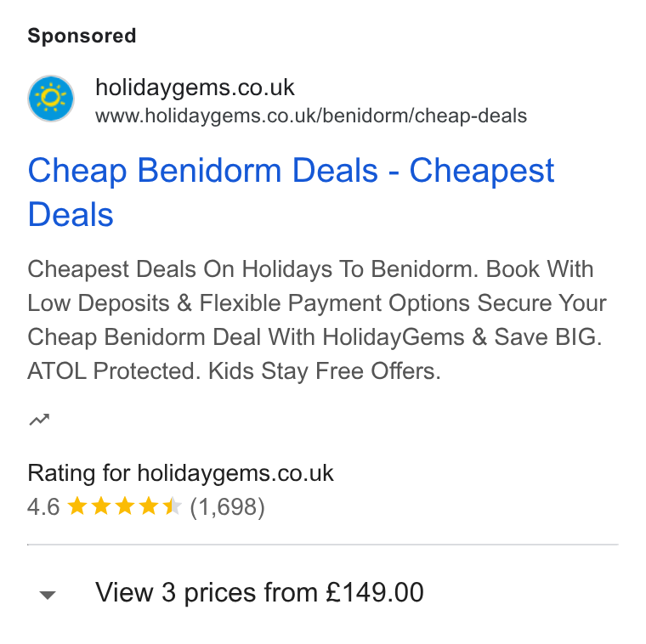Click 'Rating for holidaygems.co.uk' text

(180, 472)
